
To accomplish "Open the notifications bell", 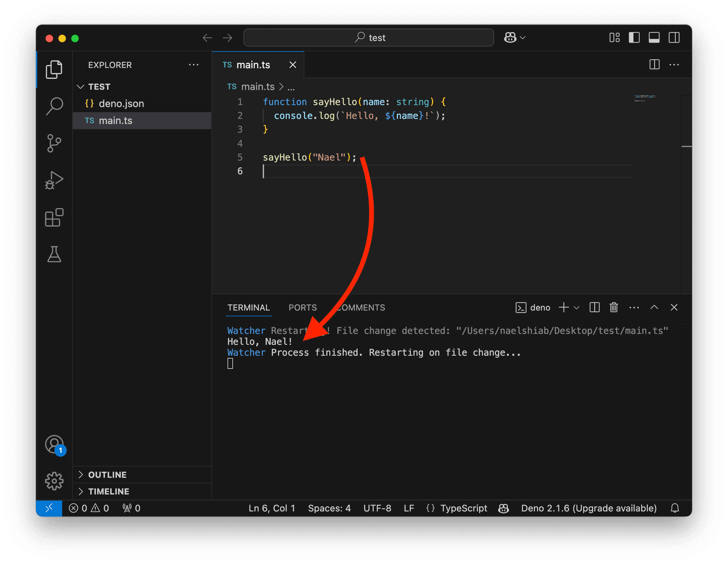I will (675, 508).
